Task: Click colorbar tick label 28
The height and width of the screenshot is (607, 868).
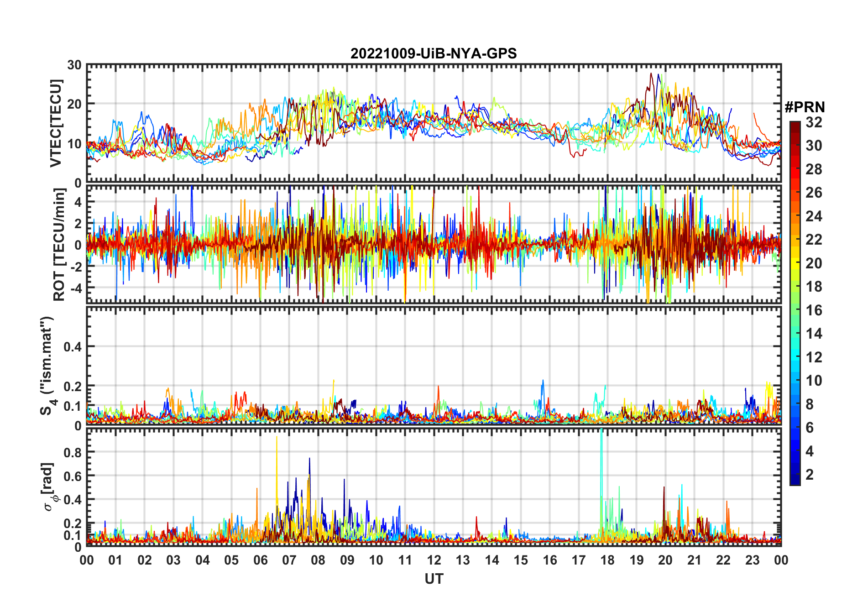Action: tap(814, 169)
